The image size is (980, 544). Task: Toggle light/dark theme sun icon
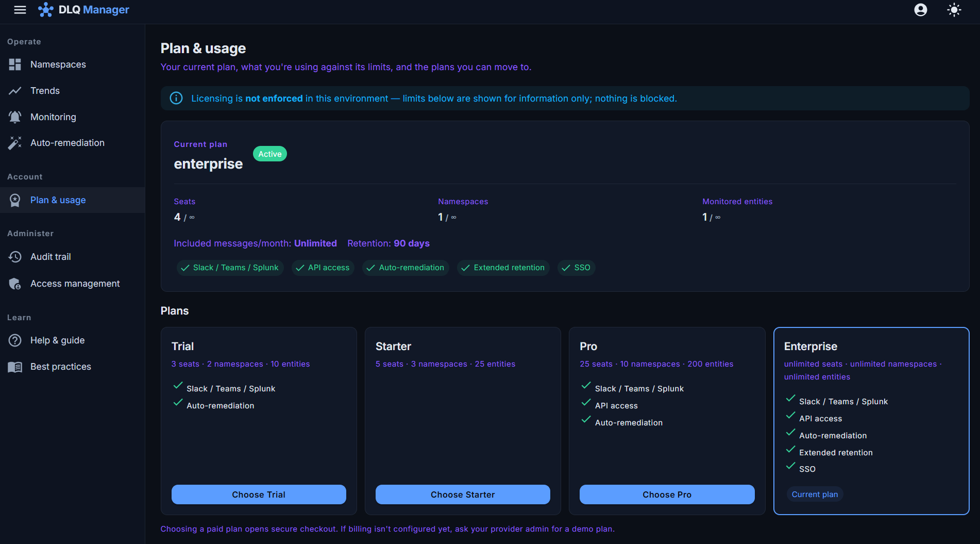954,10
